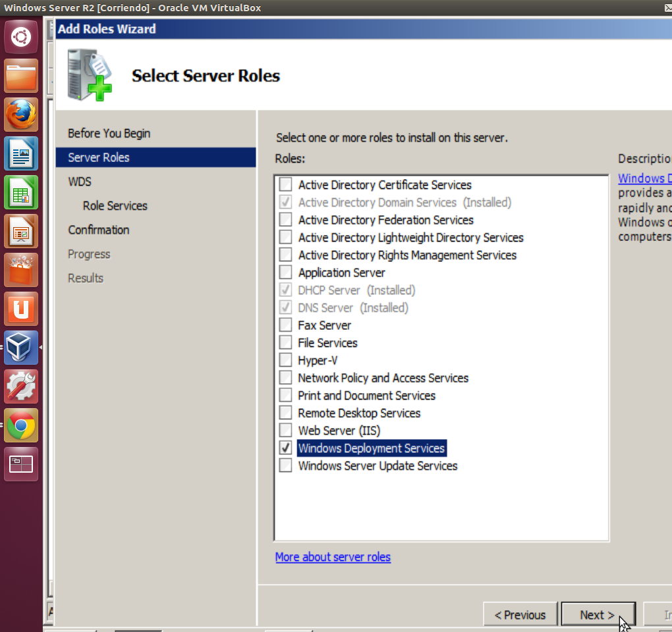Check the Hyper-V checkbox
Viewport: 672px width, 632px height.
coord(285,360)
